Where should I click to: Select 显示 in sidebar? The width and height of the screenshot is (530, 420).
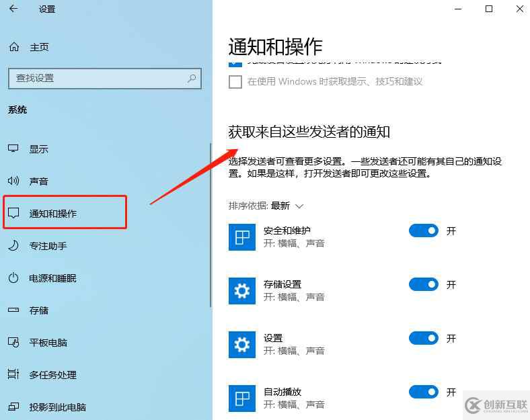click(x=38, y=149)
